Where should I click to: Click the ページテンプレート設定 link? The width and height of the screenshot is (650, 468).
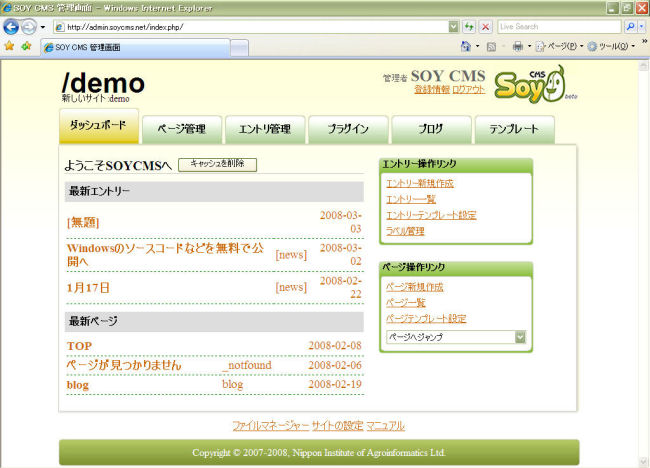426,318
